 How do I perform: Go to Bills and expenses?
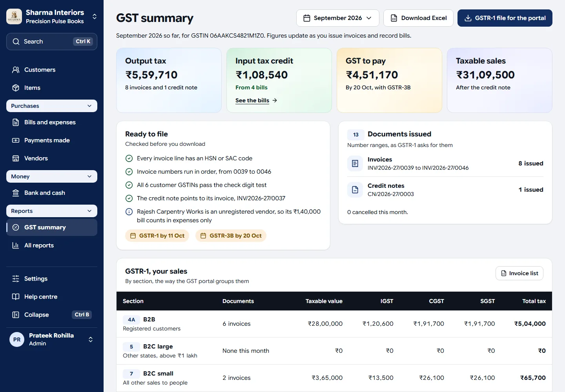[52, 122]
